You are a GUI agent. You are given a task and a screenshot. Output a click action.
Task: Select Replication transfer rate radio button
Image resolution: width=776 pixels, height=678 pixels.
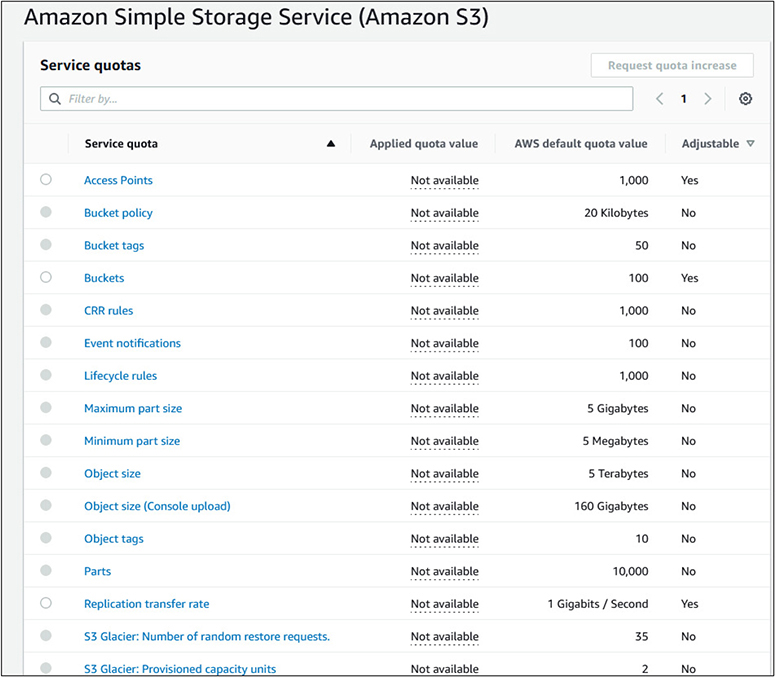click(46, 604)
